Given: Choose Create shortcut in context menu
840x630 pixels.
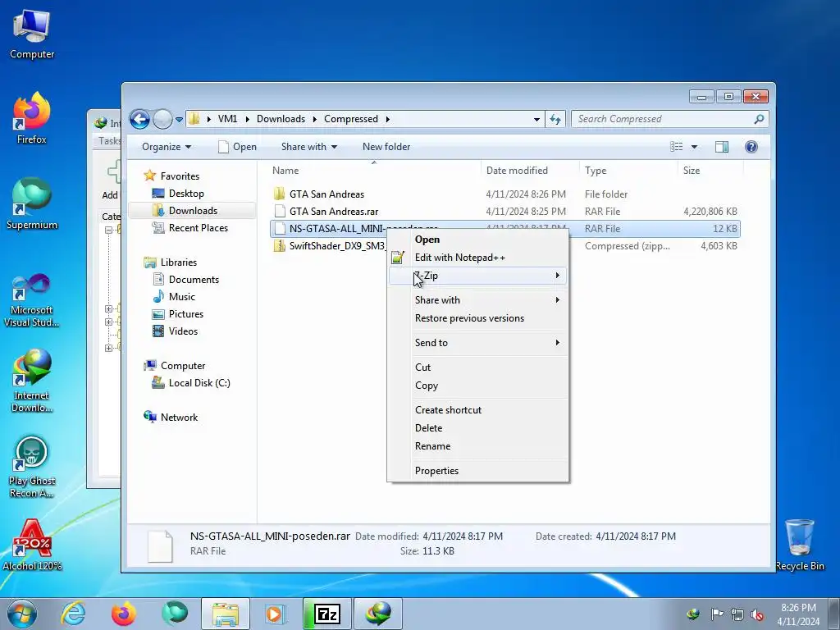Looking at the screenshot, I should (x=448, y=410).
